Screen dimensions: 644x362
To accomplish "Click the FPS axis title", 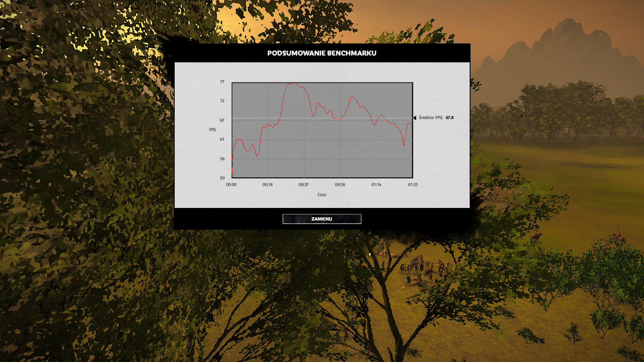I will [x=213, y=130].
